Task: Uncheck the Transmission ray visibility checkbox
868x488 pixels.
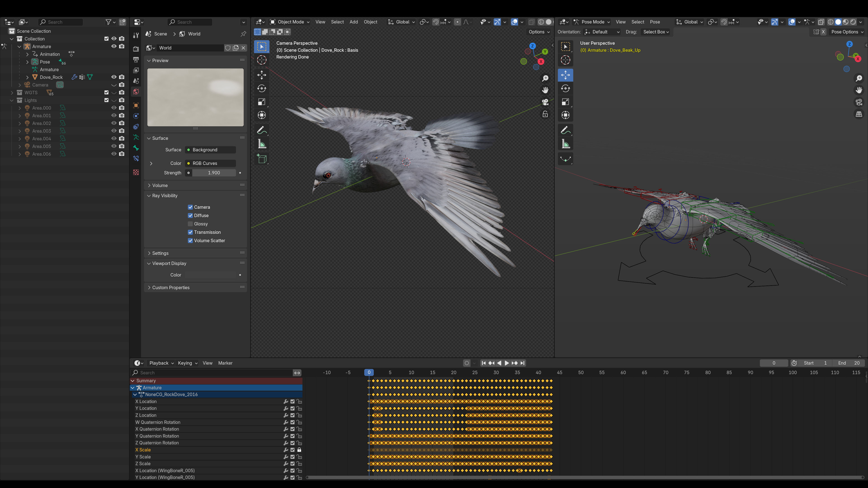Action: pyautogui.click(x=190, y=232)
